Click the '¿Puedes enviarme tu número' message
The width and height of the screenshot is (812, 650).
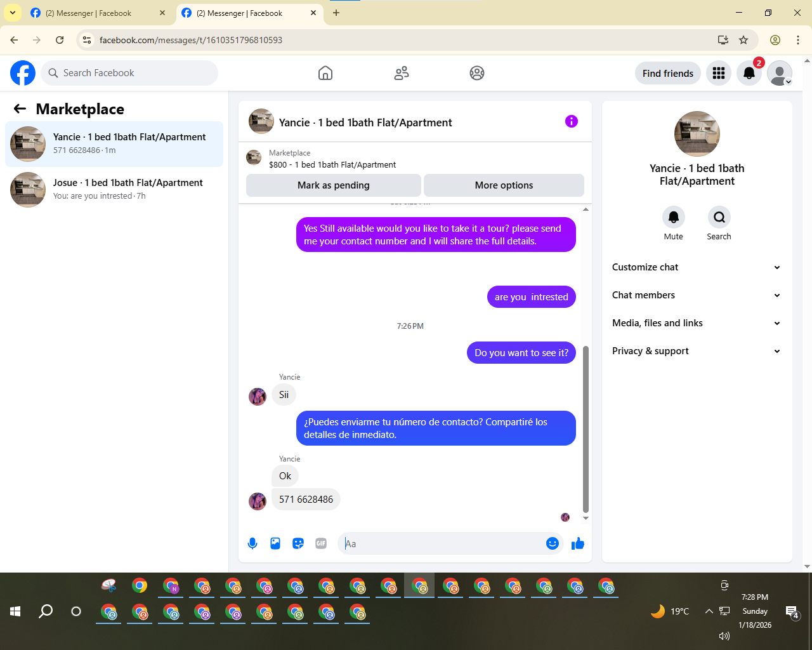[x=436, y=428]
